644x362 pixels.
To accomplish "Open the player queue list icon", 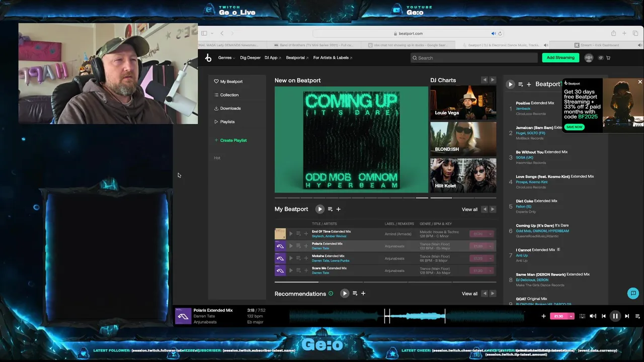I will click(637, 316).
